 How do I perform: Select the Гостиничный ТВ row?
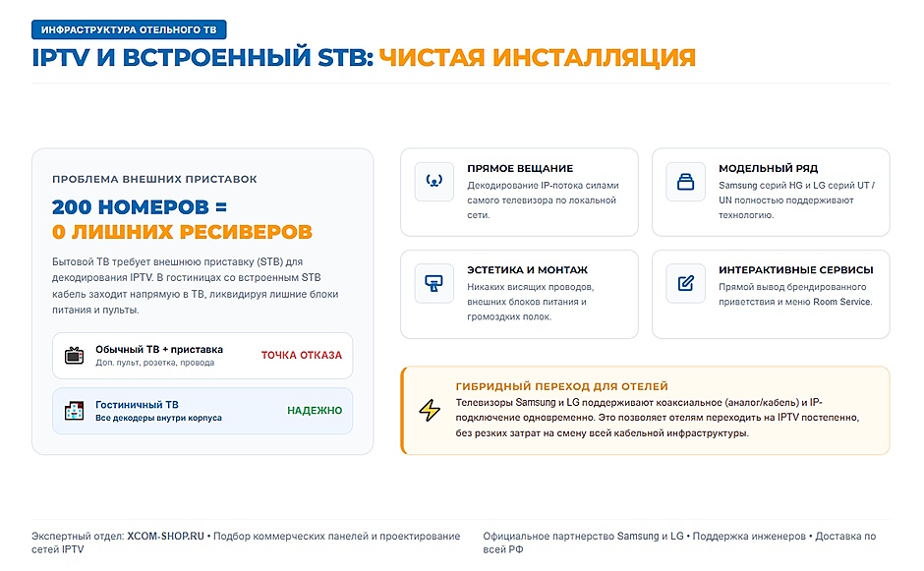(x=202, y=411)
